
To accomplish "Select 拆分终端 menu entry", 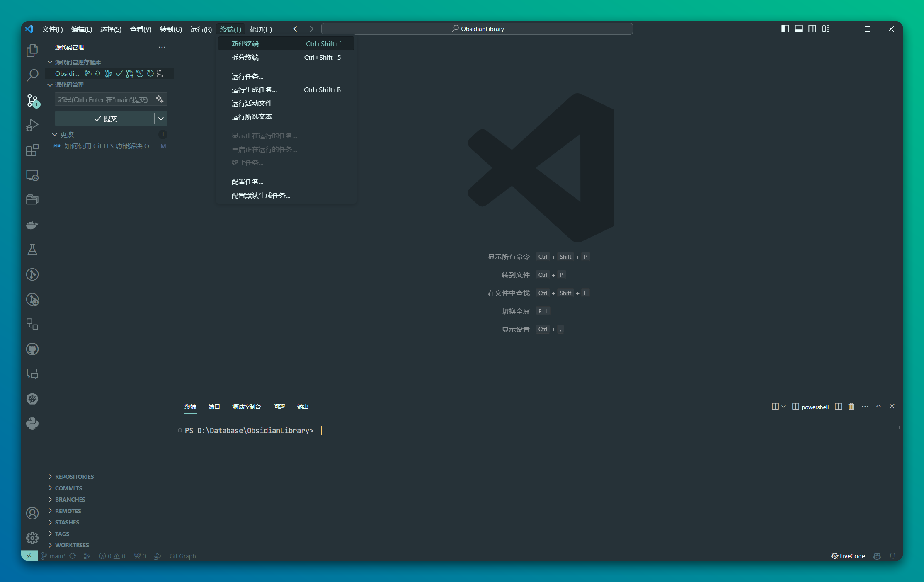I will pyautogui.click(x=286, y=57).
